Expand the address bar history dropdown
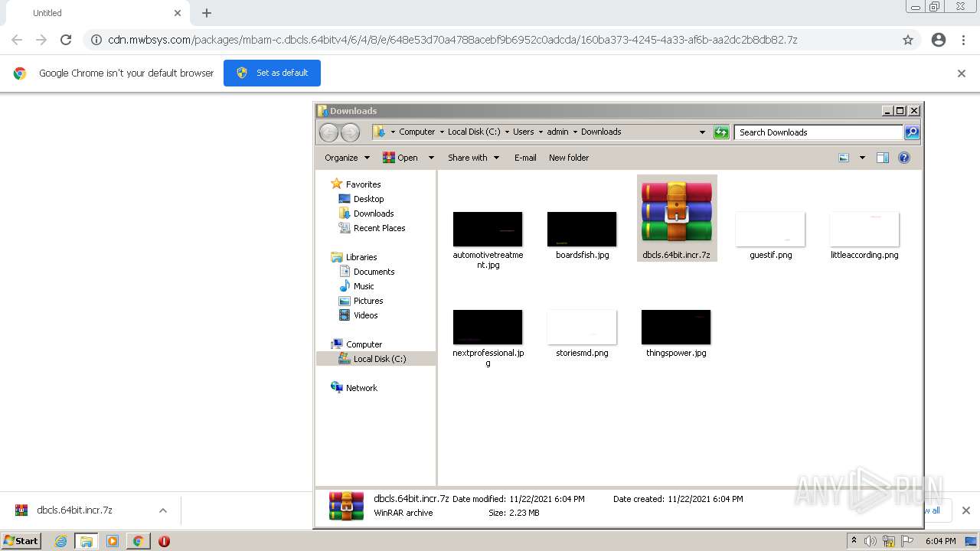Image resolution: width=980 pixels, height=551 pixels. click(702, 132)
